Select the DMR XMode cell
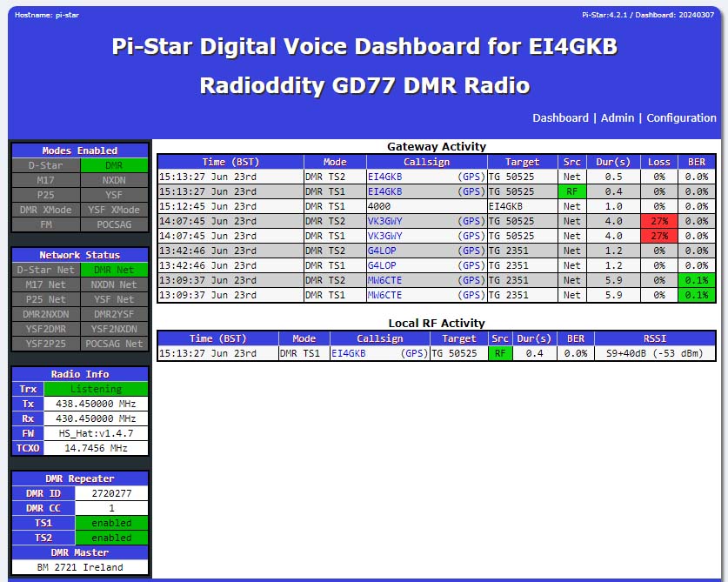 46,210
